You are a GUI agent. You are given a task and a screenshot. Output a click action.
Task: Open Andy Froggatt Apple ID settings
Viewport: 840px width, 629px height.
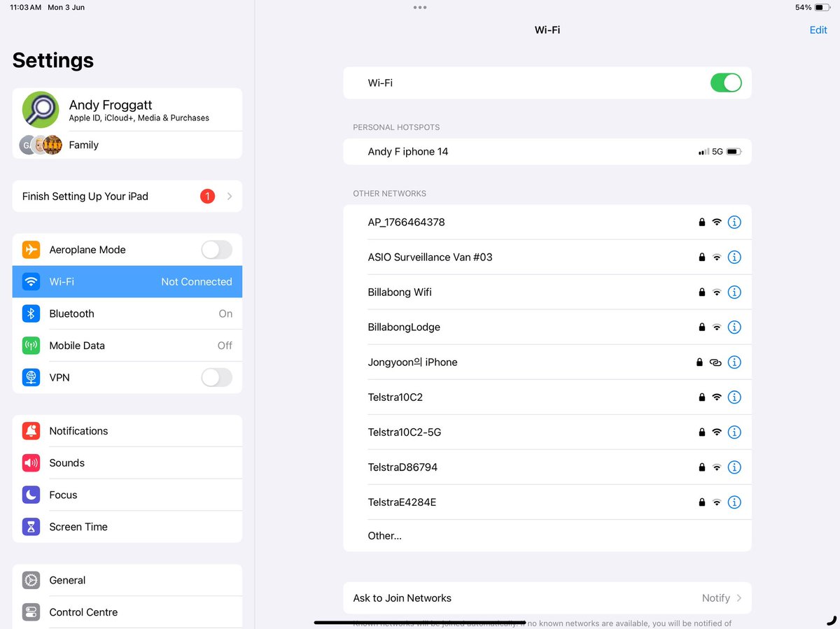tap(127, 109)
